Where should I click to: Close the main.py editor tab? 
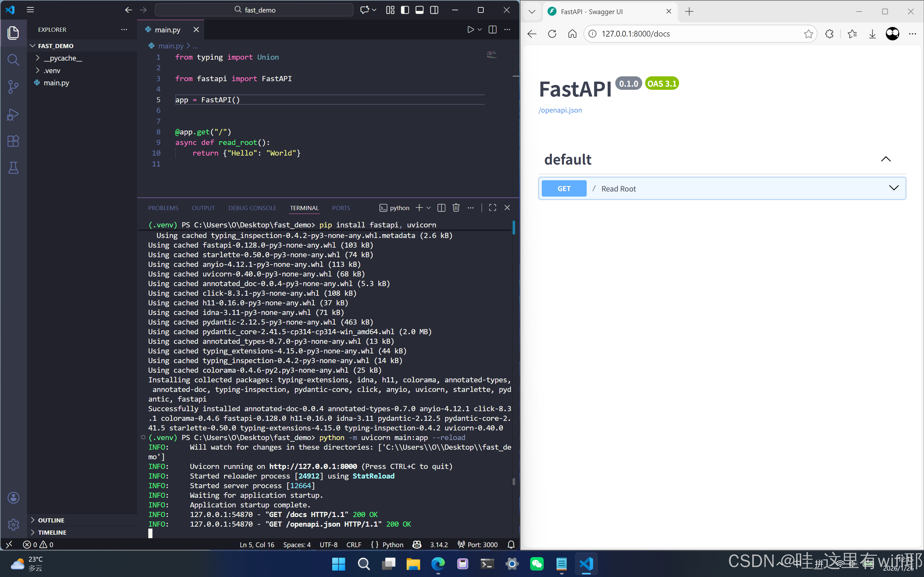coord(196,30)
